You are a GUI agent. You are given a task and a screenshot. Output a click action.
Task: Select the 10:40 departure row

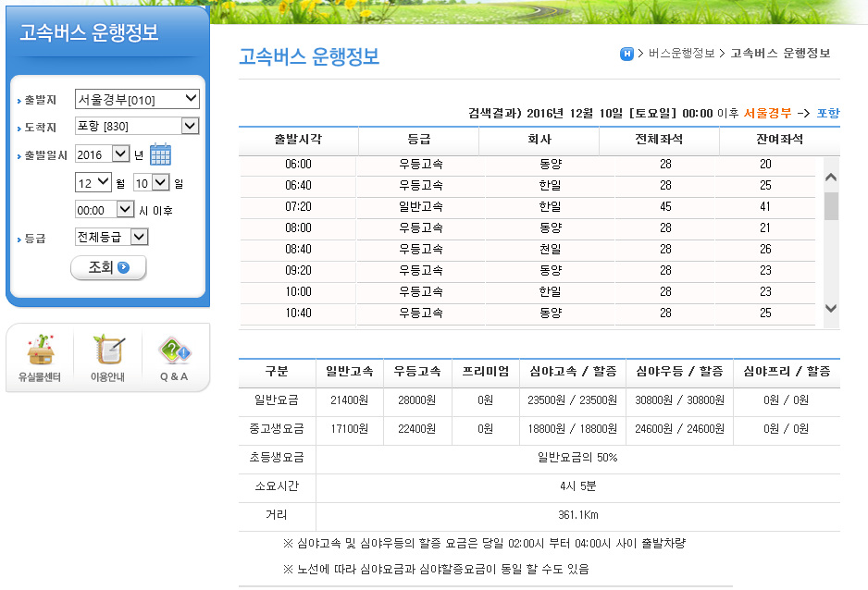pos(527,313)
